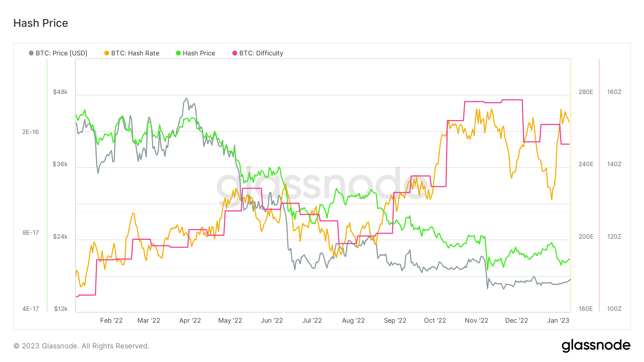Click the Feb '22 x-axis label

(111, 321)
